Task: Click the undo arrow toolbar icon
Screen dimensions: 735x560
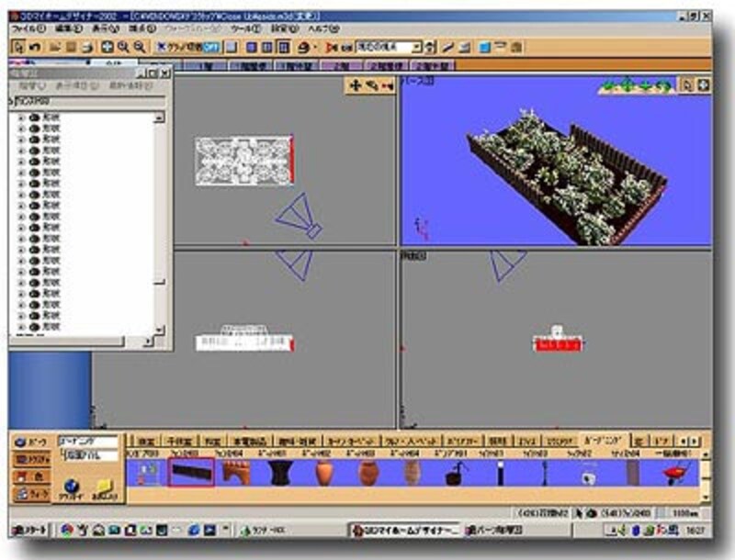Action: pyautogui.click(x=35, y=48)
